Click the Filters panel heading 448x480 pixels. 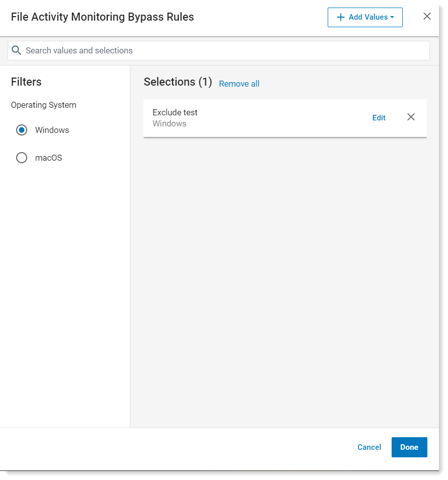click(x=26, y=82)
